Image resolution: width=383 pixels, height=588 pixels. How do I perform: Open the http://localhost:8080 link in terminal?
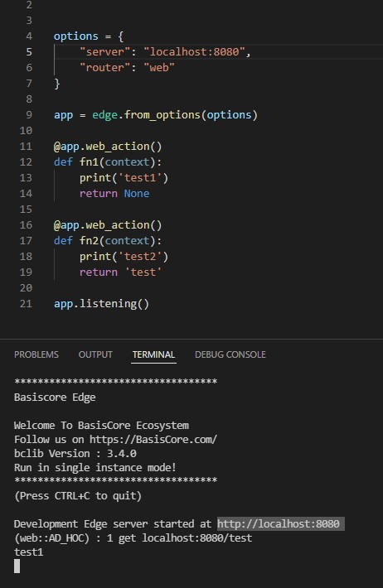279,523
